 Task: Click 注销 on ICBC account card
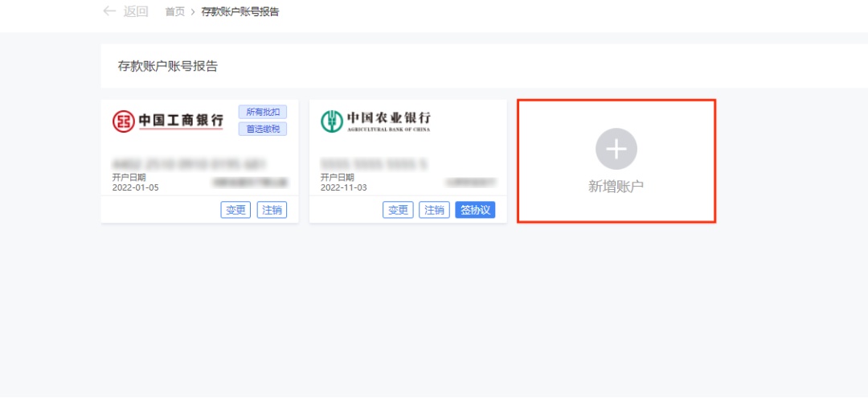272,210
